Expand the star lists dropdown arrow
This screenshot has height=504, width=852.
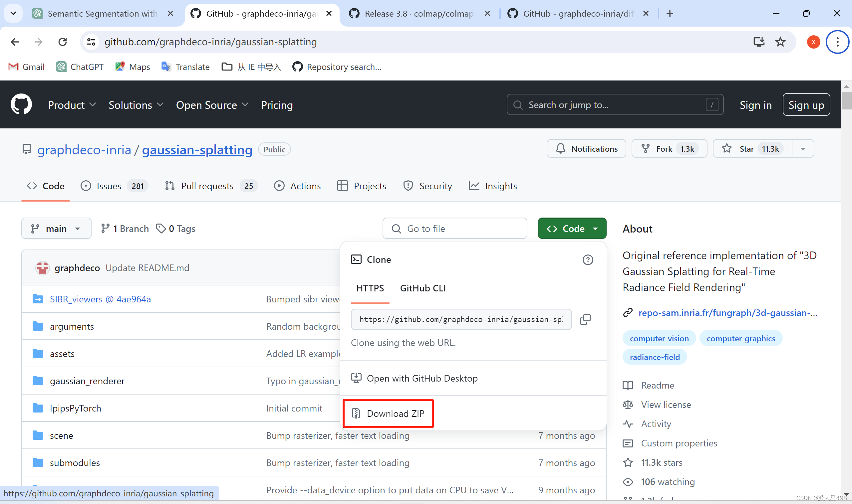click(803, 149)
